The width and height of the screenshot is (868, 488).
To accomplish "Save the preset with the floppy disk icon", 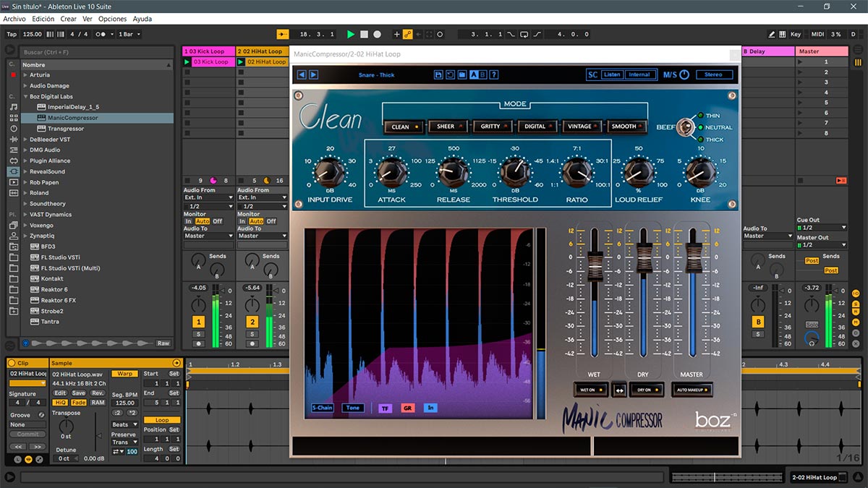I will 438,74.
